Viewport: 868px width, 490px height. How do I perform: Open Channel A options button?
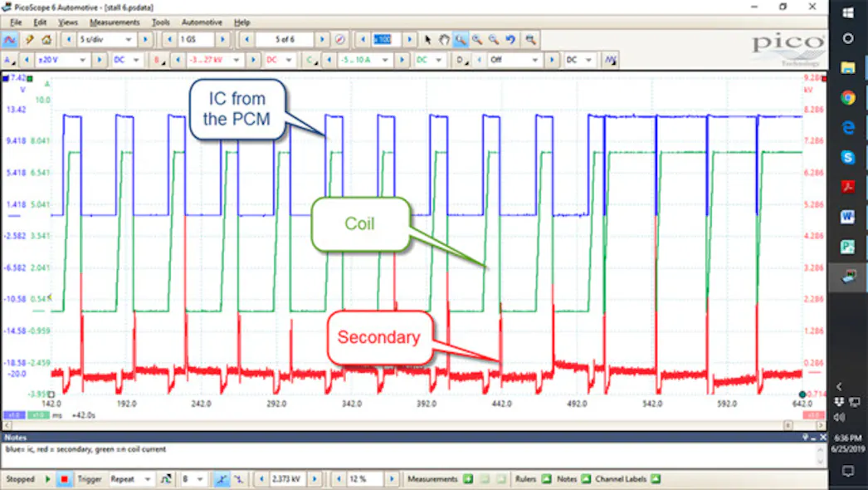point(9,60)
